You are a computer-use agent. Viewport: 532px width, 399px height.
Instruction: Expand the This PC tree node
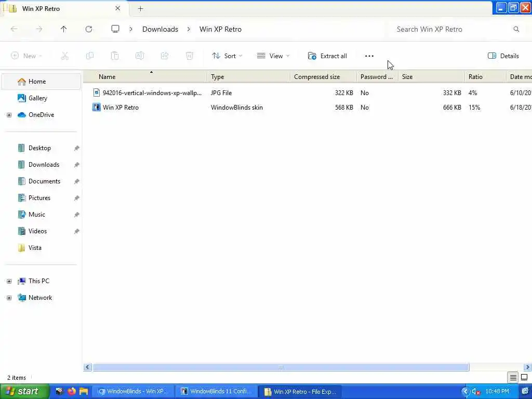pyautogui.click(x=9, y=281)
